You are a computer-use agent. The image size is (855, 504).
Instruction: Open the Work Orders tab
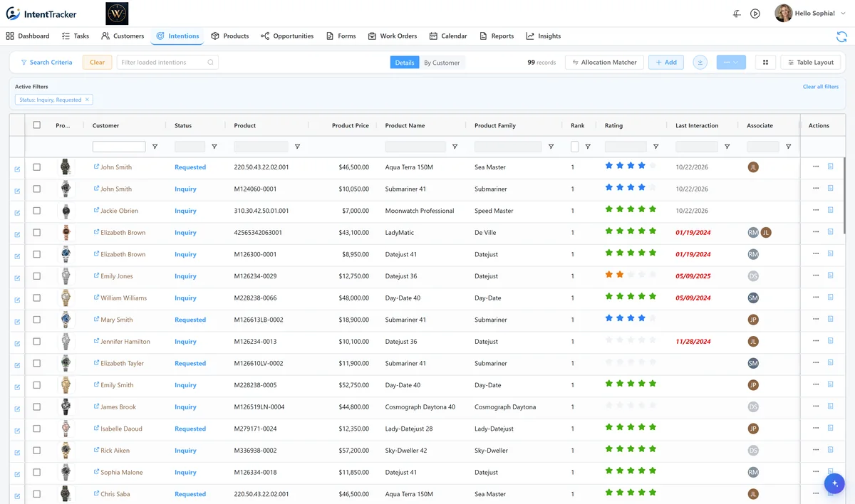(393, 36)
